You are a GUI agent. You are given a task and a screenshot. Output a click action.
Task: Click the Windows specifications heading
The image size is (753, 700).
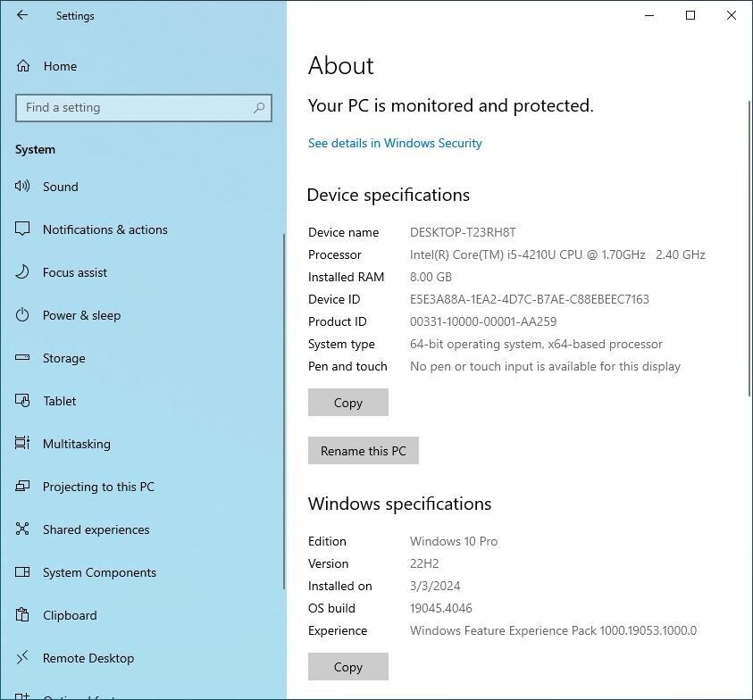pos(399,504)
